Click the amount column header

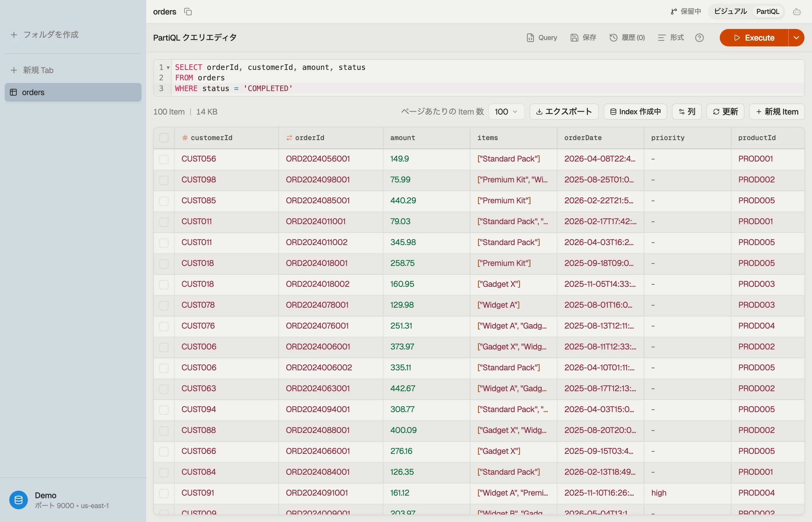click(x=402, y=138)
